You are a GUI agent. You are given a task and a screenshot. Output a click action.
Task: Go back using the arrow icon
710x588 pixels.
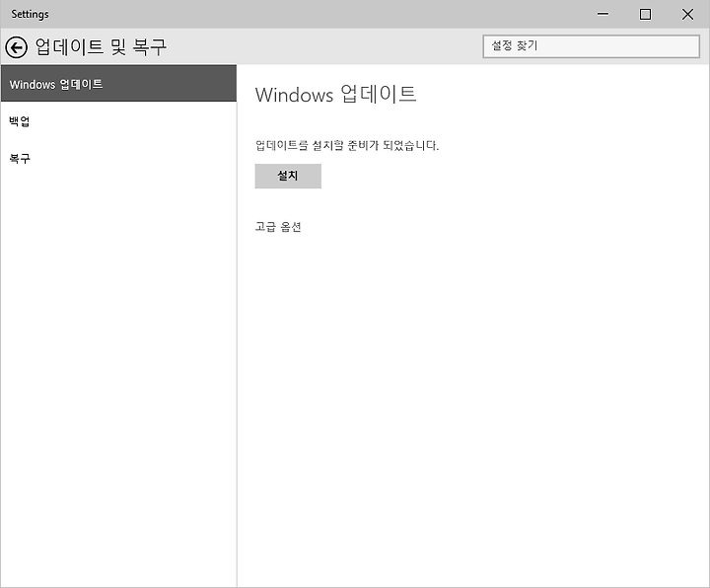coord(17,47)
